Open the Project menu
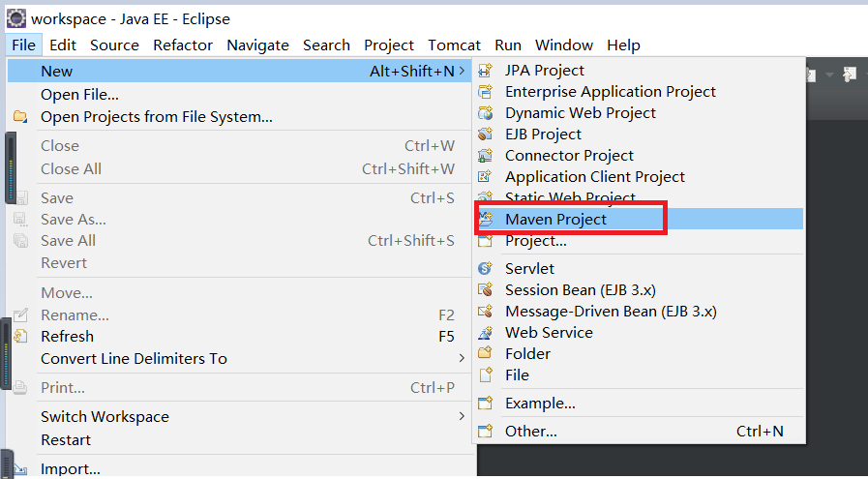This screenshot has width=868, height=479. click(389, 45)
